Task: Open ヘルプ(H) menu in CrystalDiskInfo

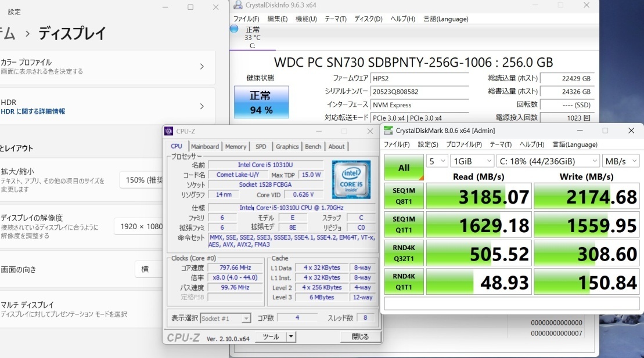Action: (x=402, y=19)
